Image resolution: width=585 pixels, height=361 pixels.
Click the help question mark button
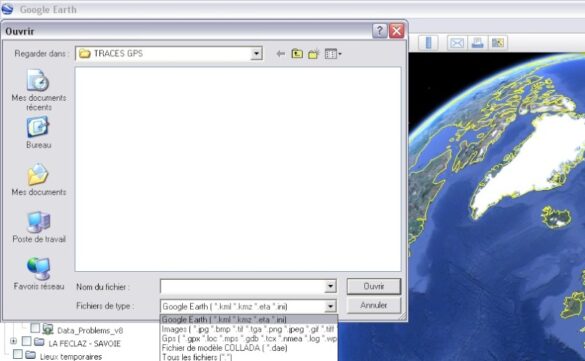(x=379, y=31)
